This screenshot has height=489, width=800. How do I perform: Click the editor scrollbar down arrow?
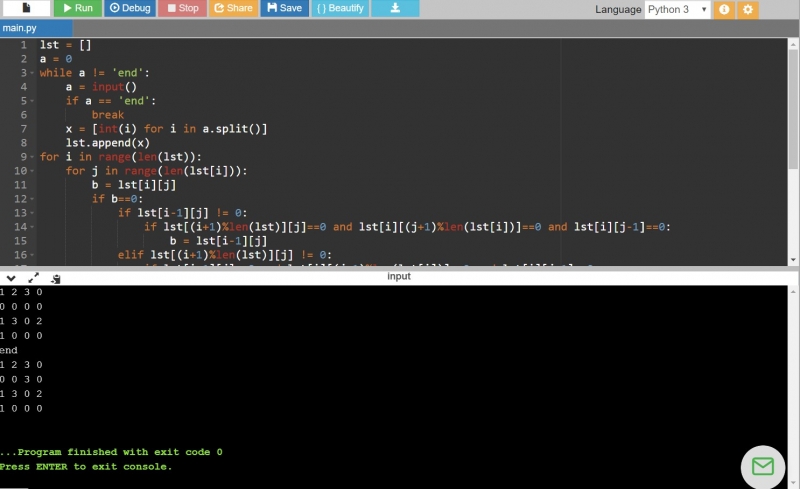793,260
